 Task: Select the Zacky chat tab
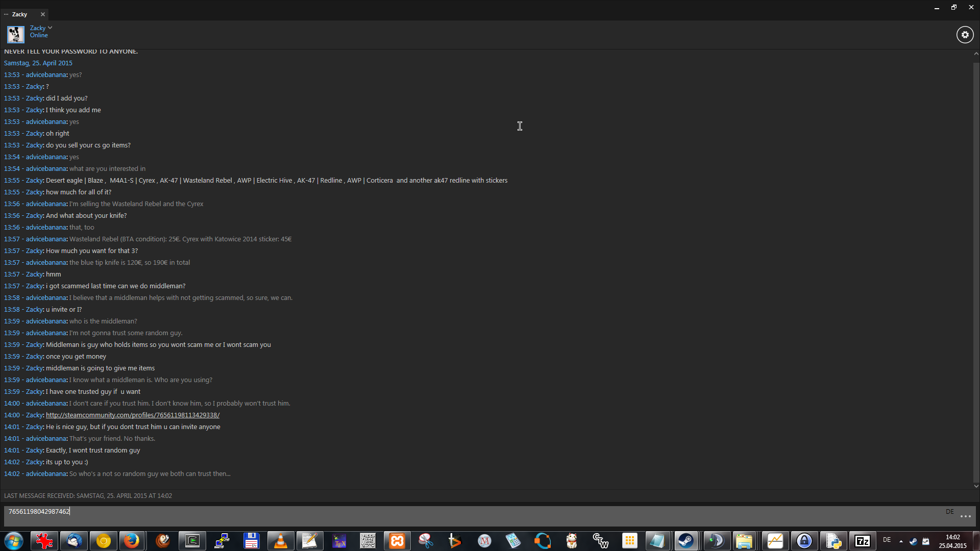click(x=20, y=14)
